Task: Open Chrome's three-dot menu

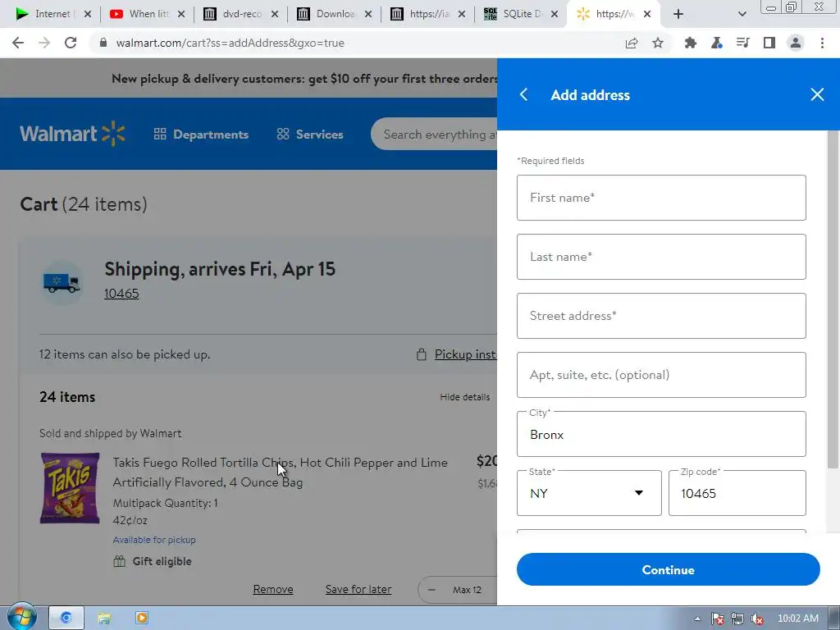Action: coord(822,43)
